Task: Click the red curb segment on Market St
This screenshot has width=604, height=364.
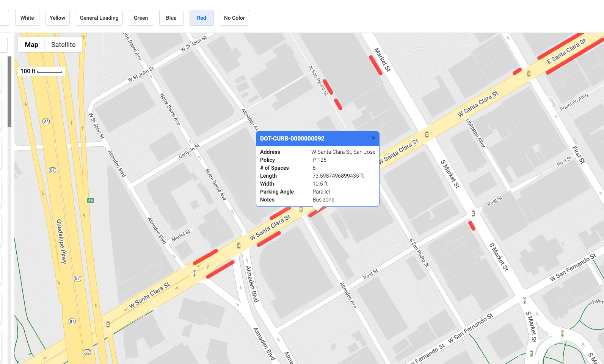Action: click(x=376, y=65)
